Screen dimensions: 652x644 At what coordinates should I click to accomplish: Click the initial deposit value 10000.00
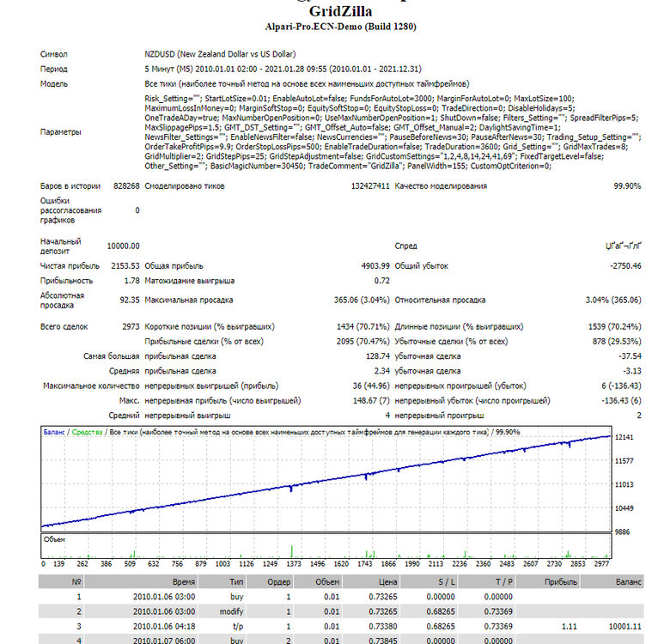123,246
